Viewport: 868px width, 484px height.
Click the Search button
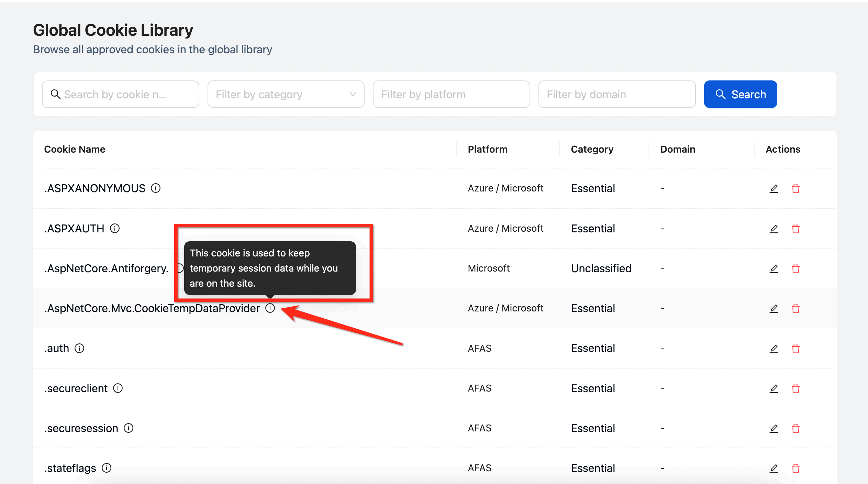click(x=740, y=94)
